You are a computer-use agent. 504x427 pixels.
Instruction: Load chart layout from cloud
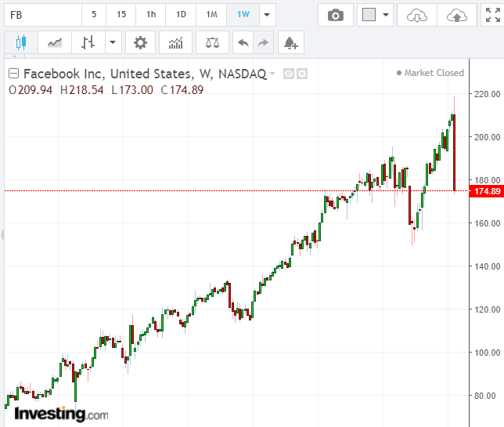(418, 15)
